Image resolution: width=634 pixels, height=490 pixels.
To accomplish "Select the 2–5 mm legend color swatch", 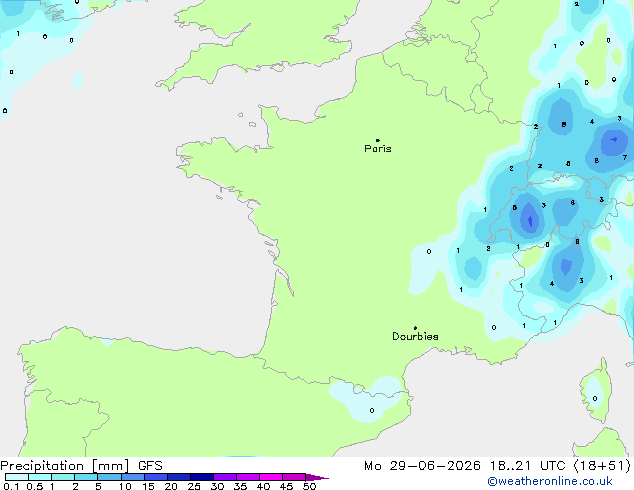I will coord(86,477).
